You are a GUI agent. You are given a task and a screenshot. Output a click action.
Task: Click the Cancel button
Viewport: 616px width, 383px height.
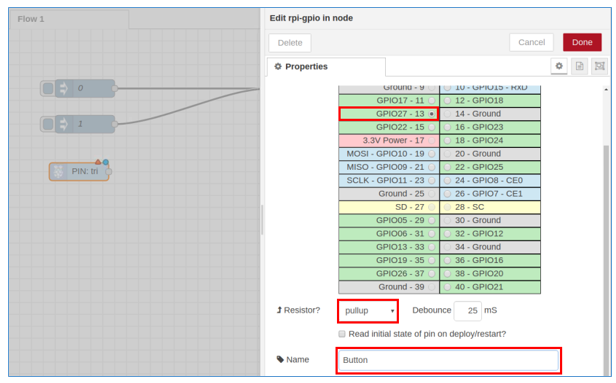(531, 42)
